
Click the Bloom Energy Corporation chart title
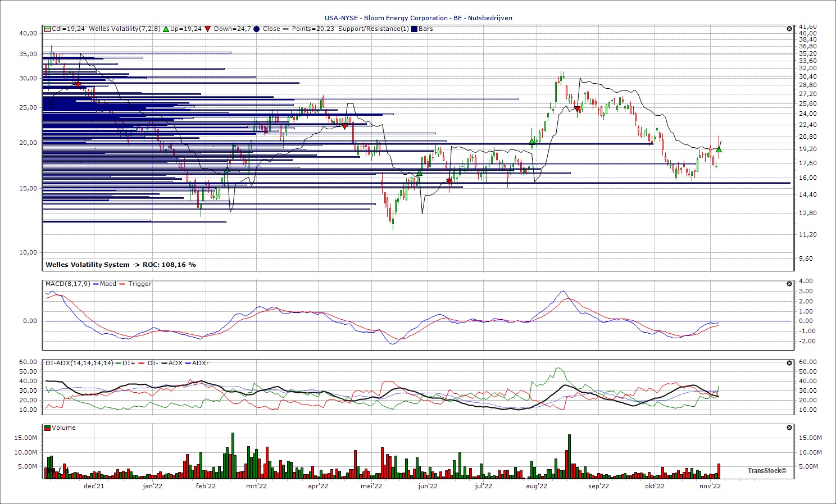(418, 18)
